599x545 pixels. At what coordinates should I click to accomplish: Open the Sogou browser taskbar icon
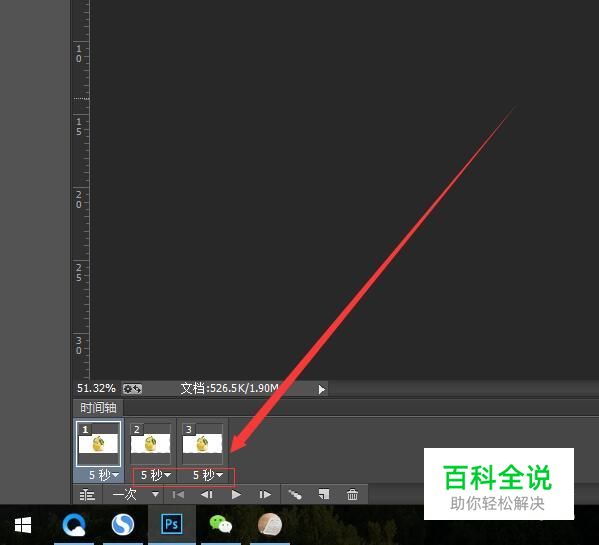pyautogui.click(x=123, y=525)
